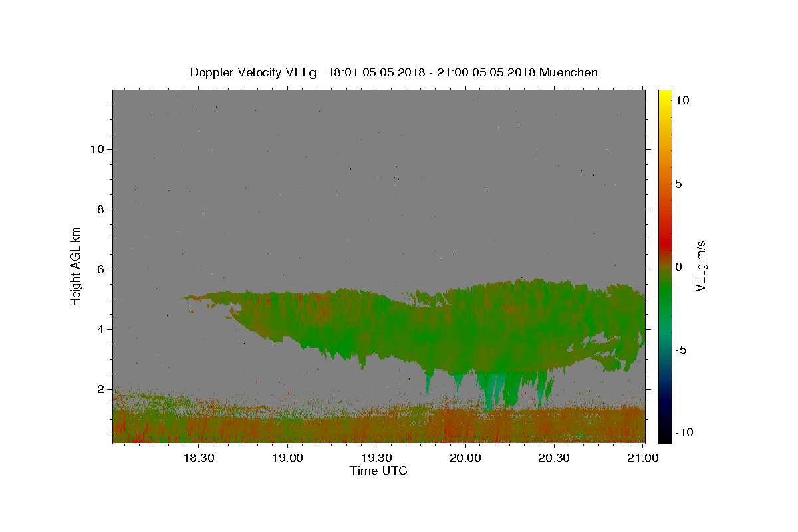Click the colorbar tick label 5
This screenshot has height=532, width=798.
(x=678, y=184)
